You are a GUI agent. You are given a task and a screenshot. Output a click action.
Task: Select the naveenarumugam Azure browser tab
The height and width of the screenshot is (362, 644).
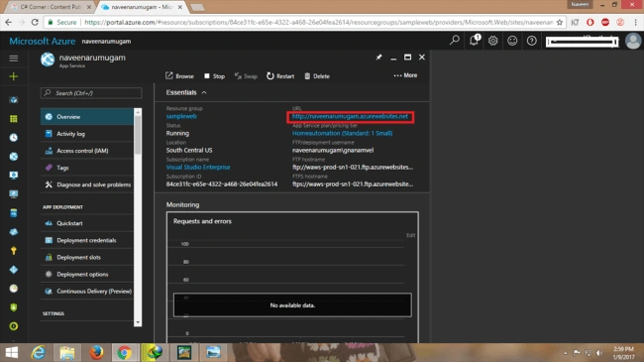[142, 7]
